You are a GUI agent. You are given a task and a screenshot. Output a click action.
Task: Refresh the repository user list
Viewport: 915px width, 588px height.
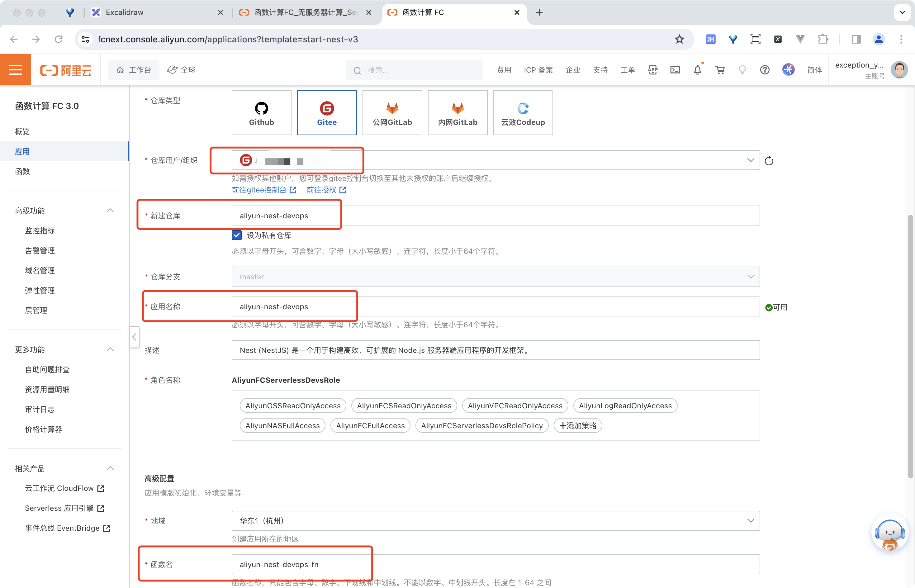(x=769, y=161)
